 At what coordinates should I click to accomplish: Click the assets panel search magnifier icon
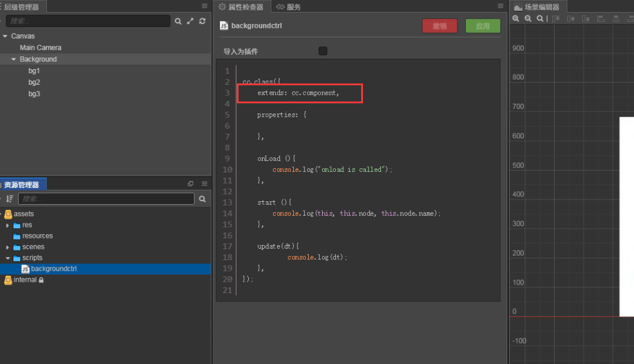click(x=203, y=199)
